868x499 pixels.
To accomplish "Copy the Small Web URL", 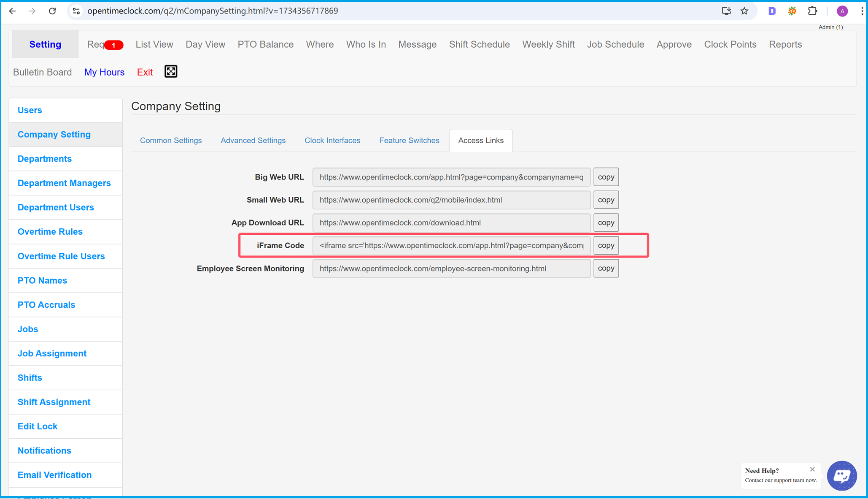I will coord(606,200).
